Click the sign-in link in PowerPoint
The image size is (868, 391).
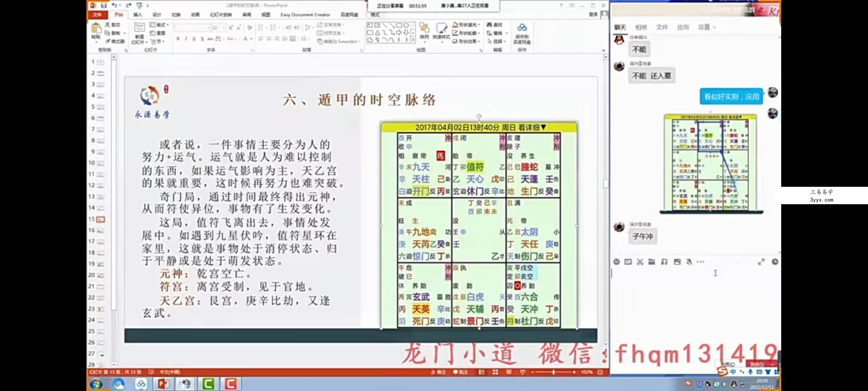pos(593,14)
